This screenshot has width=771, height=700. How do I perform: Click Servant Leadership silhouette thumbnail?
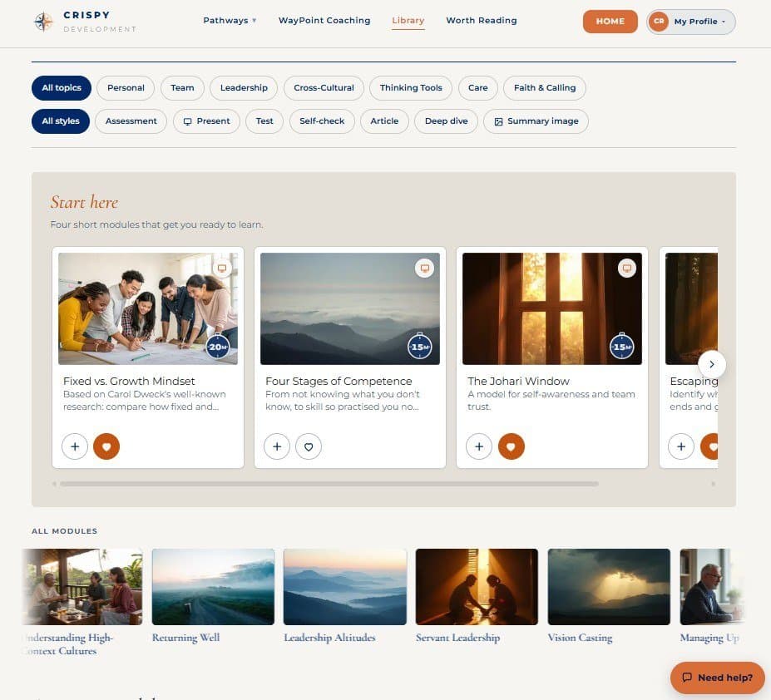tap(477, 587)
